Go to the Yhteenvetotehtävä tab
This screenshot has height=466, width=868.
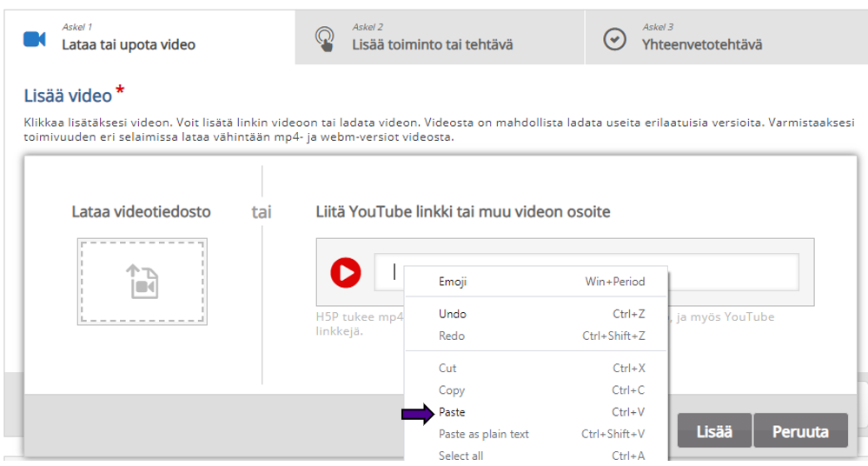(x=702, y=44)
